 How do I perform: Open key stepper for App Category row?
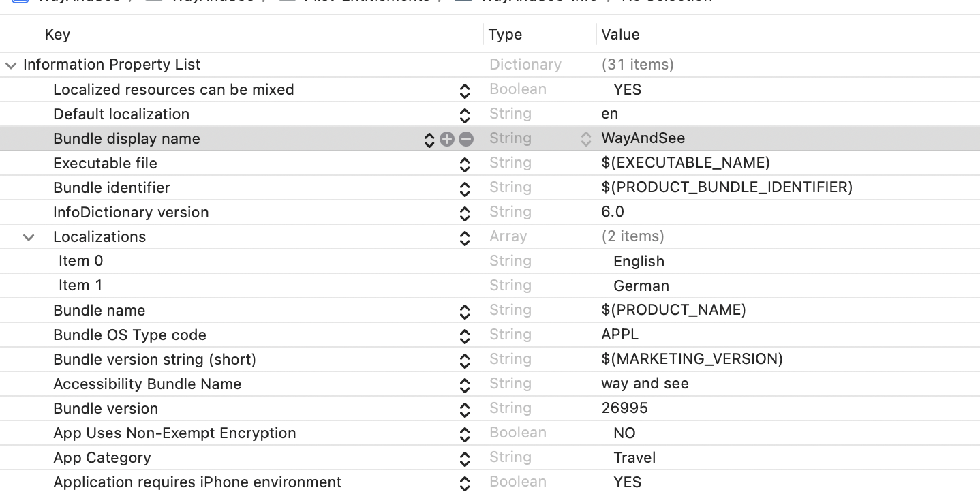(465, 459)
